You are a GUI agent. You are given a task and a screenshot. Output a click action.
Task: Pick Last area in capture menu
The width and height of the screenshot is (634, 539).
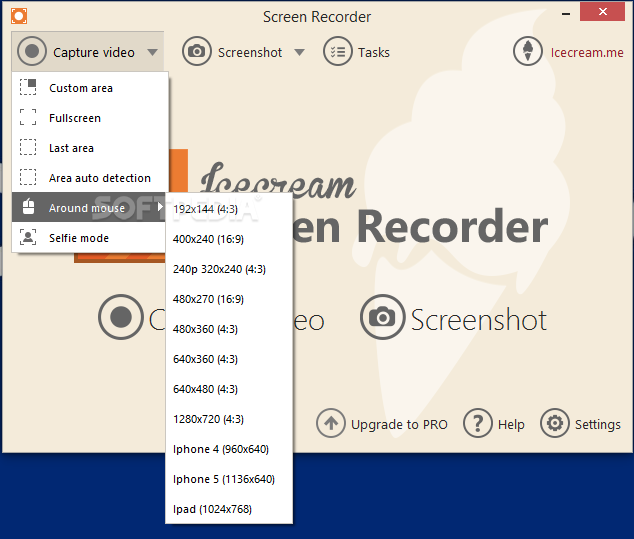90,148
